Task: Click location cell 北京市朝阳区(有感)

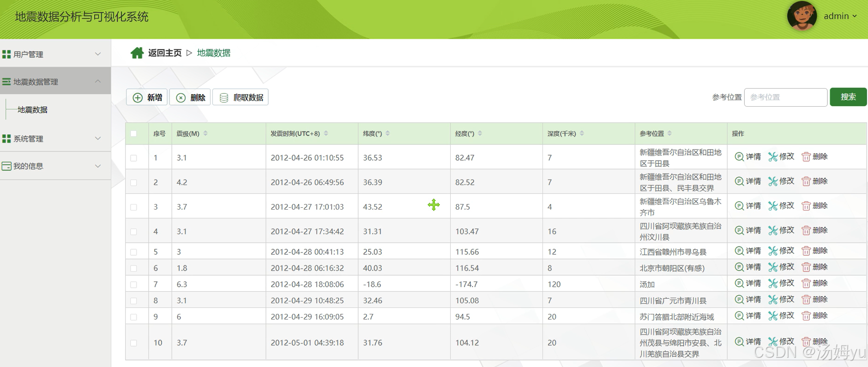Action: (x=672, y=268)
